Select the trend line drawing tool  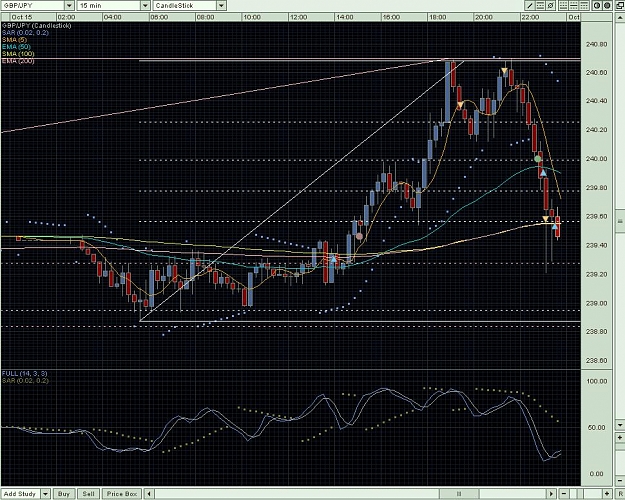pyautogui.click(x=530, y=6)
